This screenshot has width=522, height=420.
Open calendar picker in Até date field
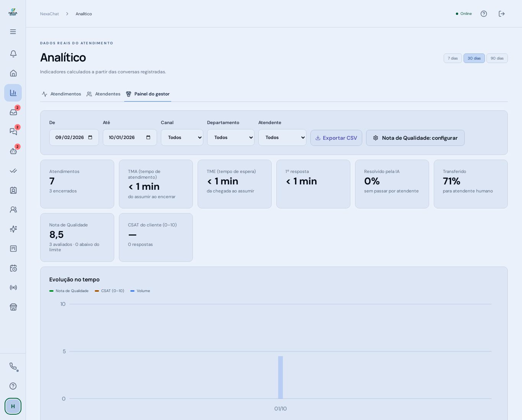(x=148, y=137)
